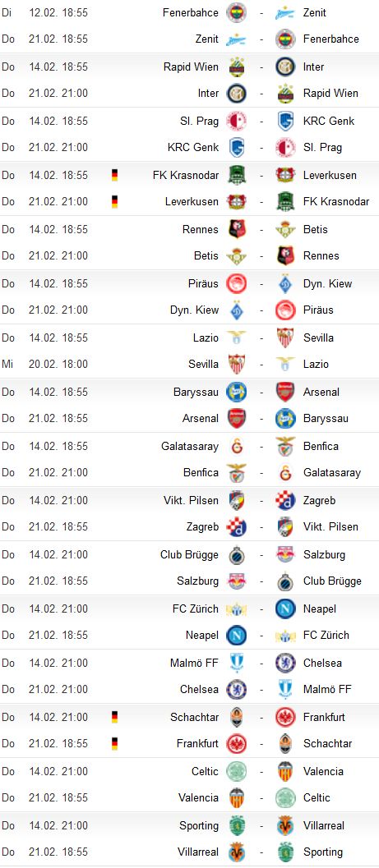Image resolution: width=379 pixels, height=868 pixels.
Task: Click German flag beside FK Krasnodar - Leverkusen 14.02.
Action: (x=115, y=176)
